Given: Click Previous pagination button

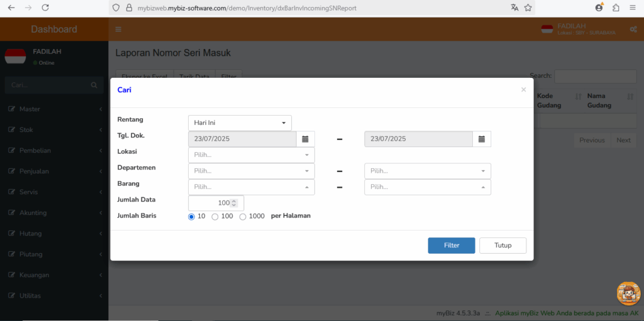Looking at the screenshot, I should 592,140.
